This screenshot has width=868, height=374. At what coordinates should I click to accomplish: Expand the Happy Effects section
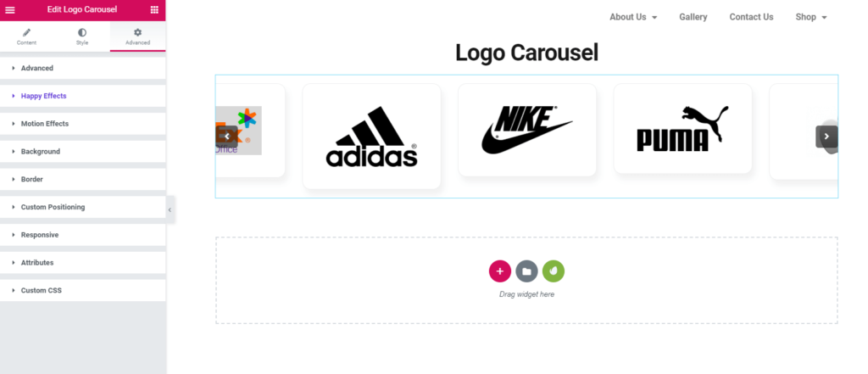(43, 96)
